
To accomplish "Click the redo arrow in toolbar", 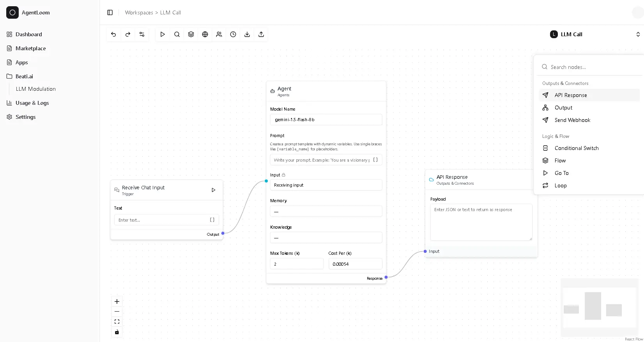I will (x=127, y=34).
